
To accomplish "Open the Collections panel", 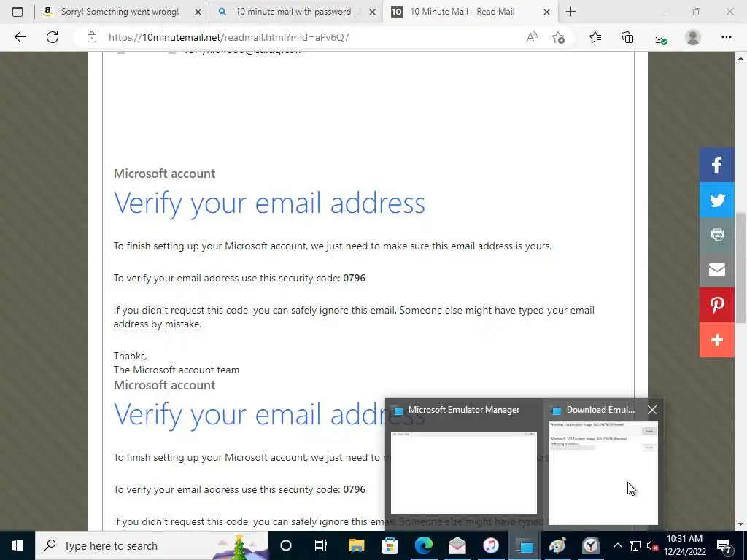I will click(627, 37).
